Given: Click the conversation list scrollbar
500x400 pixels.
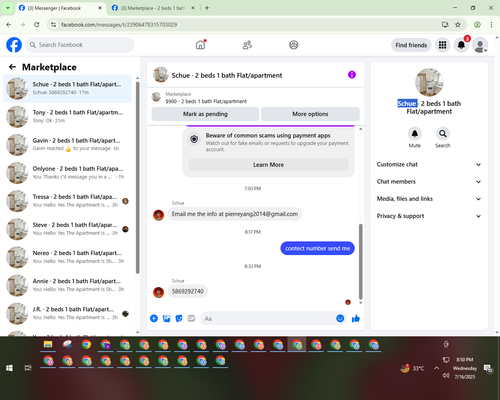Looking at the screenshot, I should pos(138,177).
